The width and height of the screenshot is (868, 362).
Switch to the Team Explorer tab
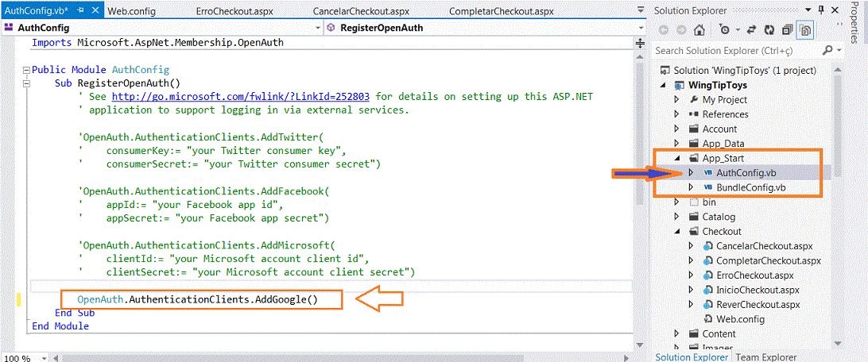pos(766,357)
